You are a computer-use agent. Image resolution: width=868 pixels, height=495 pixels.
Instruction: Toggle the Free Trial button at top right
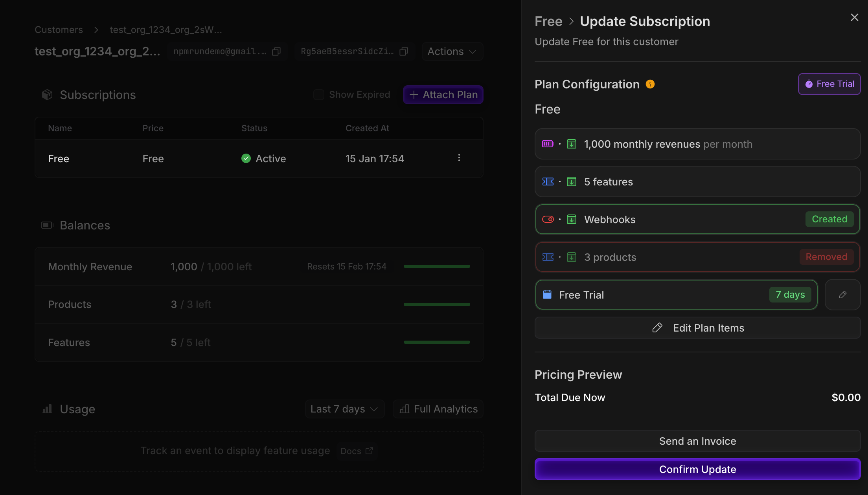(829, 84)
